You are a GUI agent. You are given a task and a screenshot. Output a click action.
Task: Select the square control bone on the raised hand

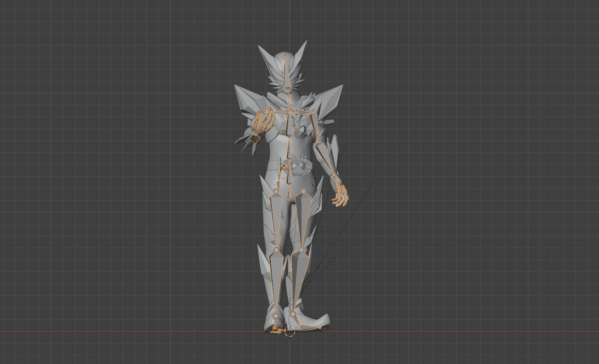[x=255, y=139]
